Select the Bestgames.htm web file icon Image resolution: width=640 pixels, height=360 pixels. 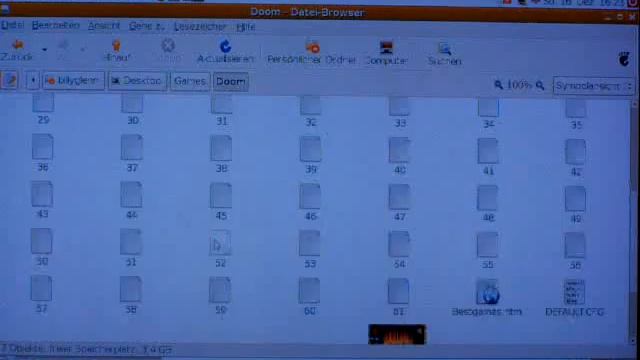click(487, 292)
